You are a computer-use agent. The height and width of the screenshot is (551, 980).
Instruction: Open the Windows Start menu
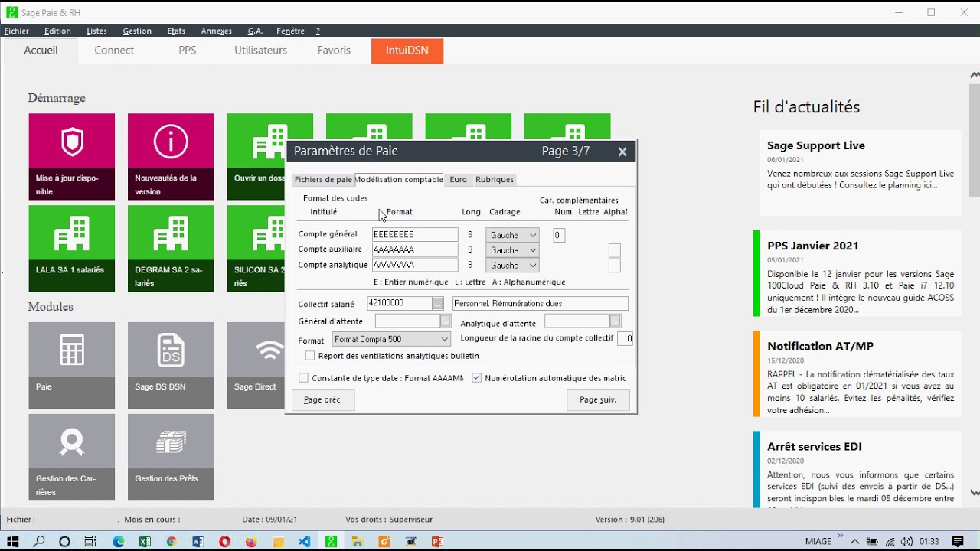pos(13,541)
